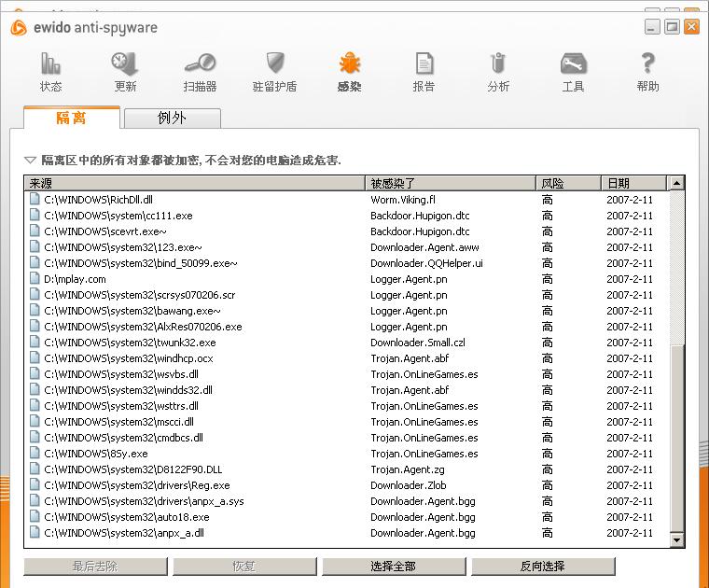Sort list by 风险 risk column

coord(568,183)
